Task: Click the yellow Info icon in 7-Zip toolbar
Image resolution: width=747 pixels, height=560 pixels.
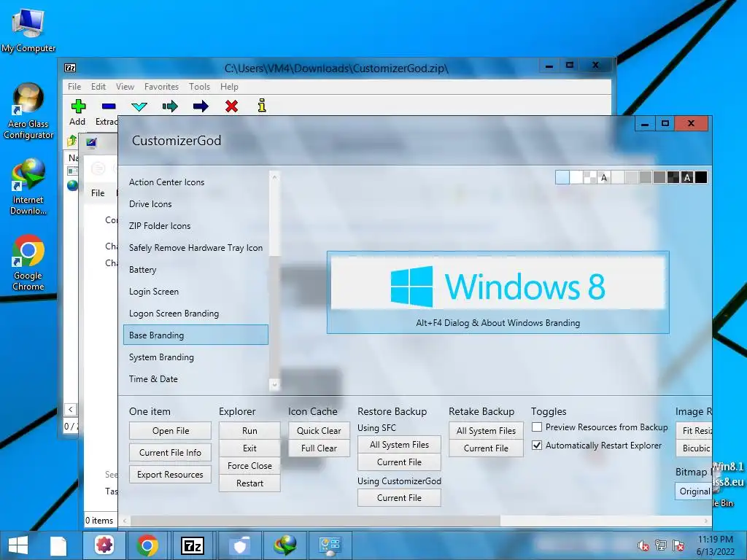Action: click(x=262, y=105)
